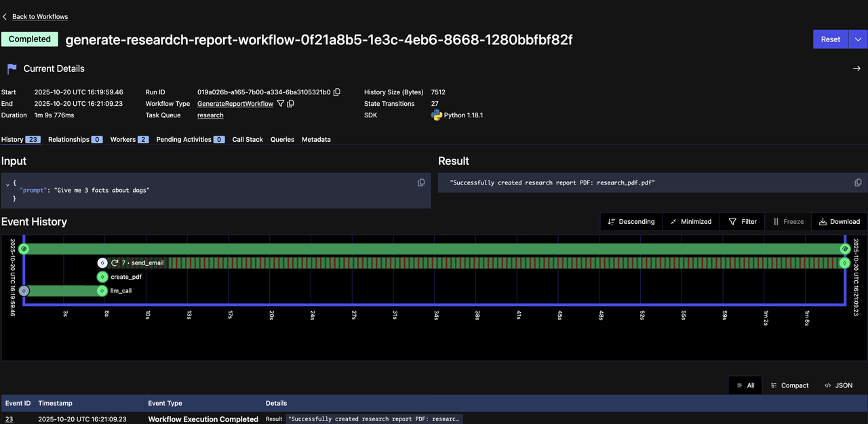Copy the Input JSON payload
Viewport: 868px width, 424px height.
tap(421, 182)
